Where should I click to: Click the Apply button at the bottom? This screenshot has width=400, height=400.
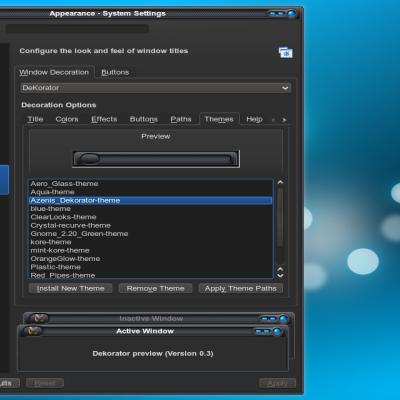coord(278,383)
